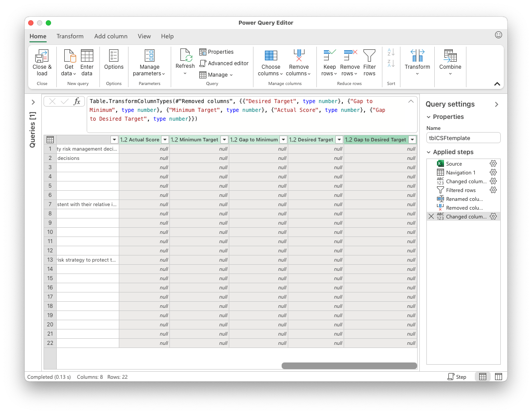The image size is (532, 414).
Task: Launch the Advanced editor
Action: click(x=224, y=63)
